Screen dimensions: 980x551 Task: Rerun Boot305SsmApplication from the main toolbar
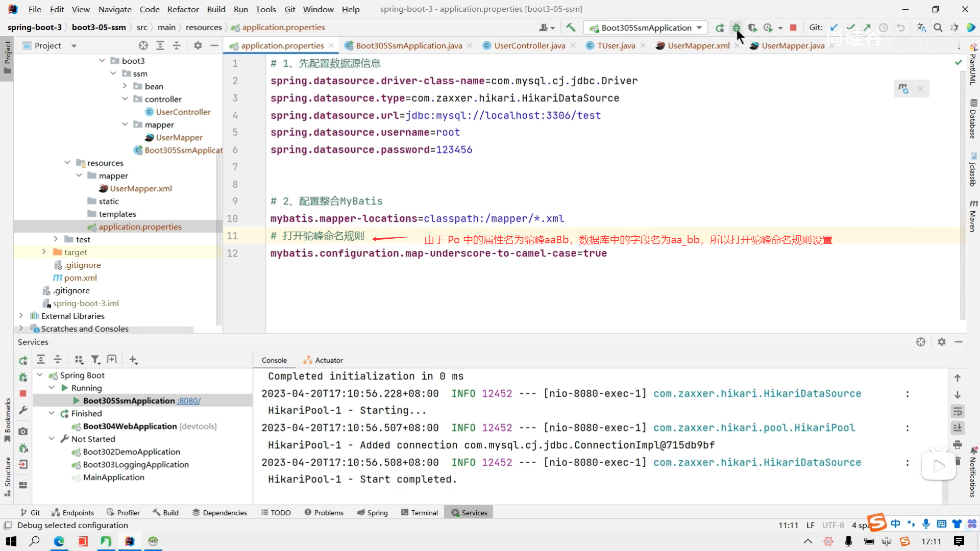720,28
